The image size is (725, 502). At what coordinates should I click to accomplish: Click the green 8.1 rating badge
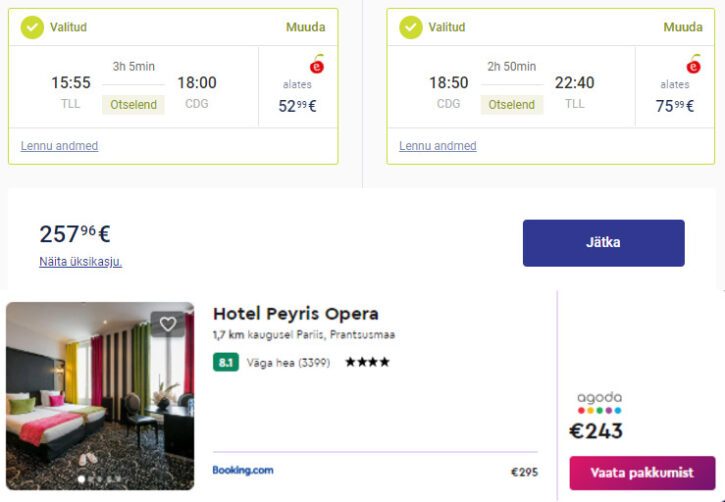pyautogui.click(x=226, y=362)
